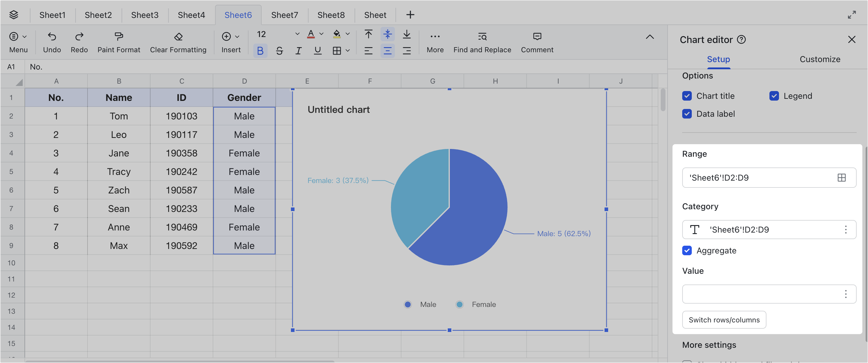Click the add new sheet plus icon
868x363 pixels.
410,15
